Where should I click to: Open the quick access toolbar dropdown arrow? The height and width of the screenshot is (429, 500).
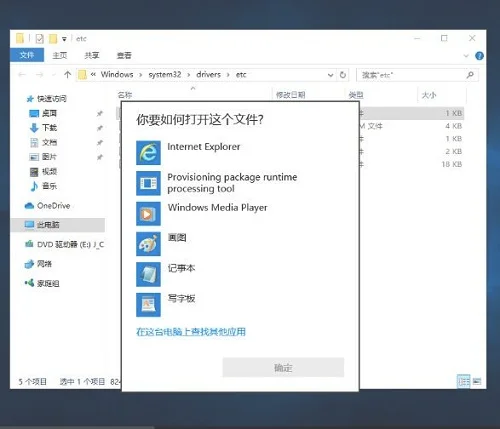(x=64, y=39)
